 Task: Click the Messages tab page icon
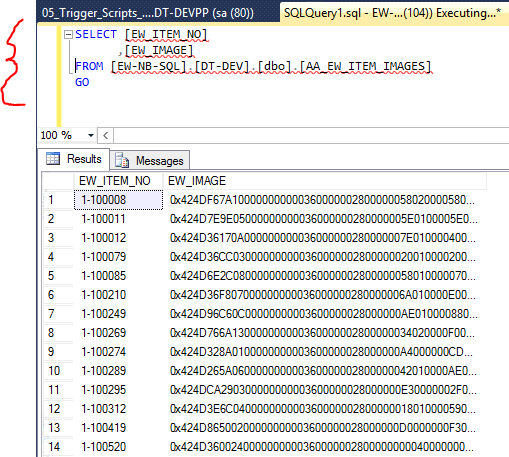tap(122, 160)
